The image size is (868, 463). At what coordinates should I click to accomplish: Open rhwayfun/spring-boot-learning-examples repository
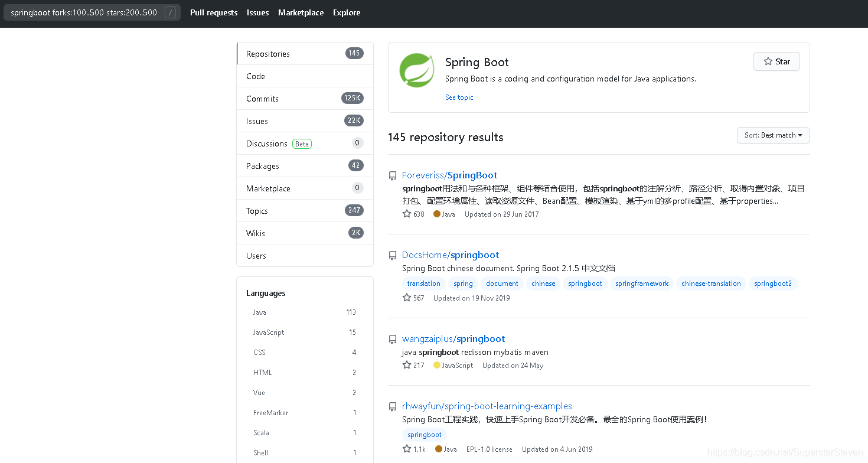tap(487, 406)
